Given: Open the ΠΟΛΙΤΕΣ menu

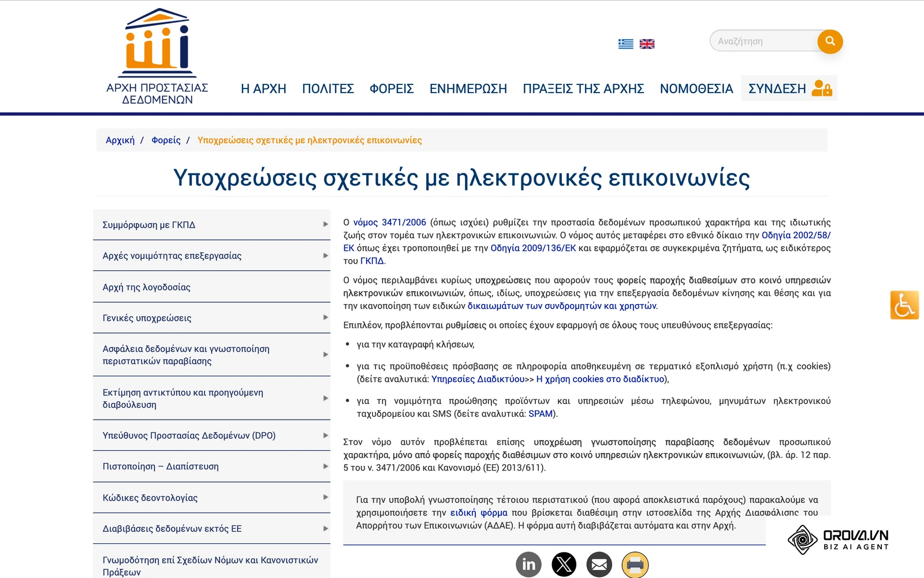Looking at the screenshot, I should (x=328, y=88).
